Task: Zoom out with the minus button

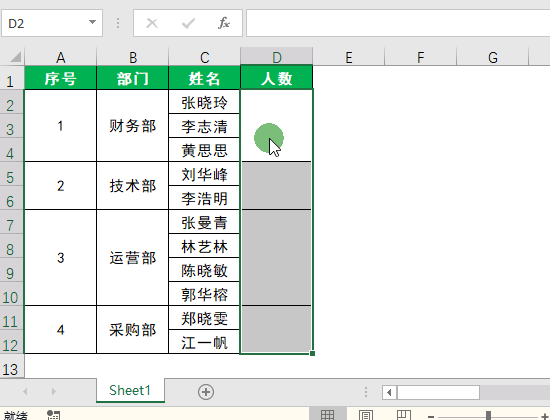Action: (x=431, y=416)
